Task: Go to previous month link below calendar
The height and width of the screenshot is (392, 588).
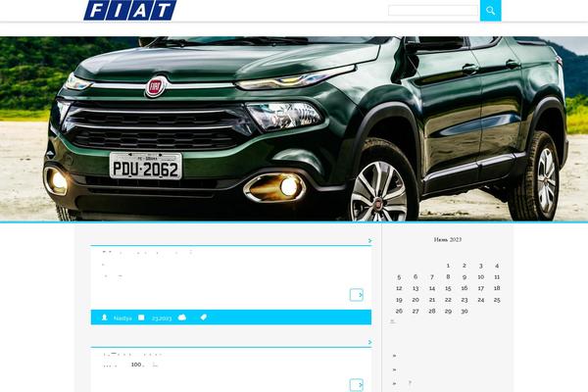Action: pos(393,321)
